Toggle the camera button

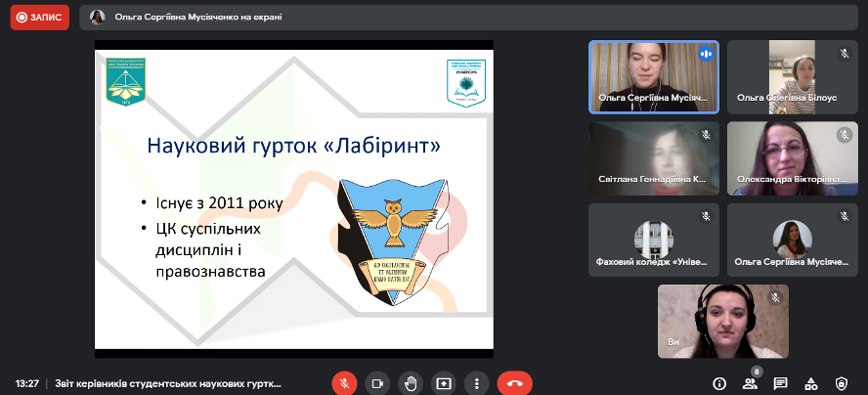tap(377, 383)
